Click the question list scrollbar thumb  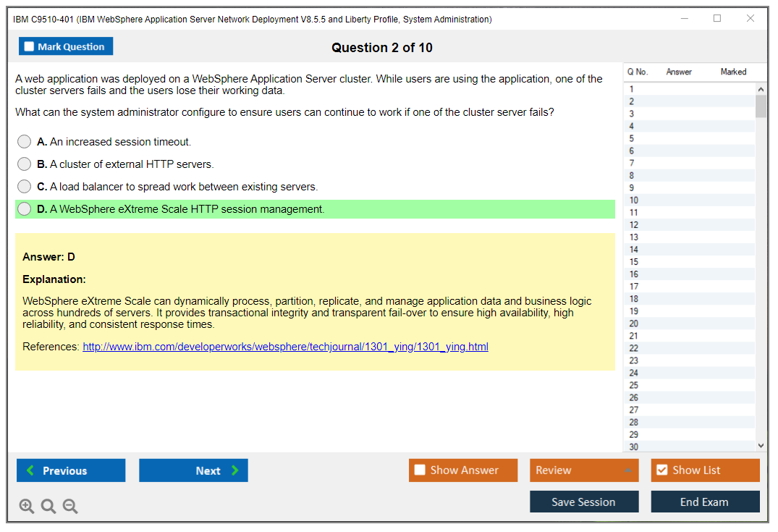pos(760,106)
